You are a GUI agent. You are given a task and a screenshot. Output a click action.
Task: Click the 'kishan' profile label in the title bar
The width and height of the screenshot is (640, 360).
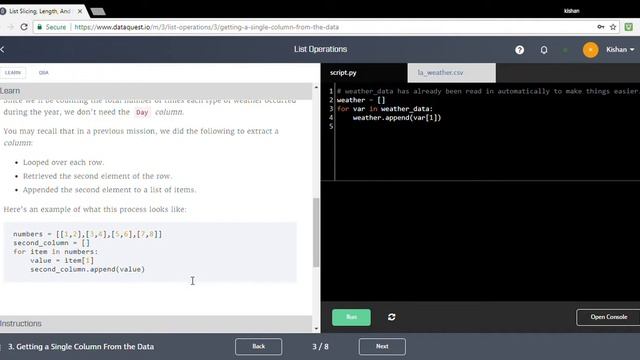point(571,11)
